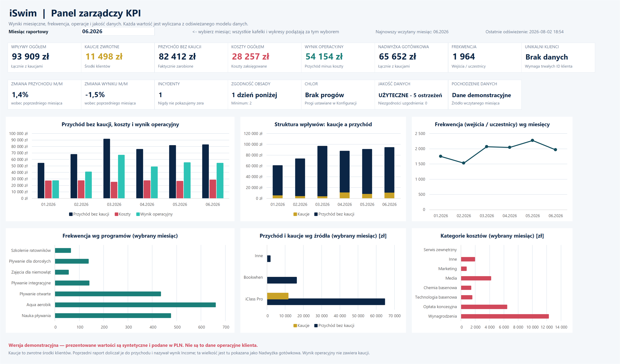Image resolution: width=620 pixels, height=364 pixels.
Task: Click the red "Koszty" legend swatch
Action: point(116,214)
